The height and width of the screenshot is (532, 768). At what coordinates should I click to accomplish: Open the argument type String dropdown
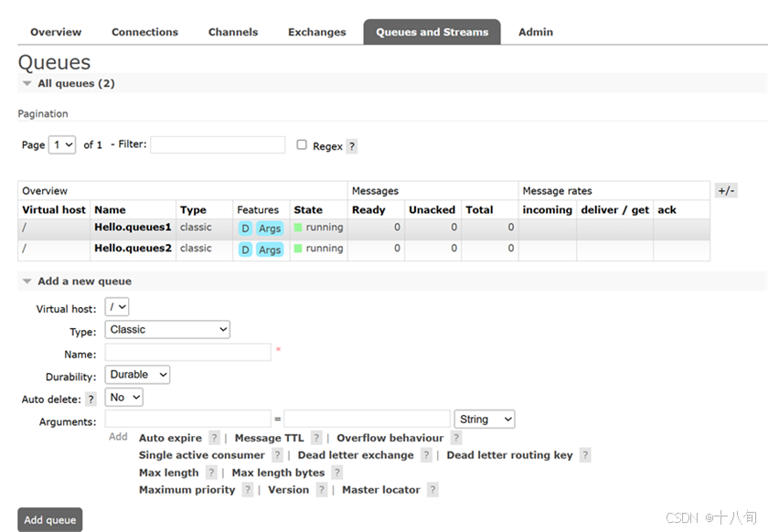click(x=485, y=420)
